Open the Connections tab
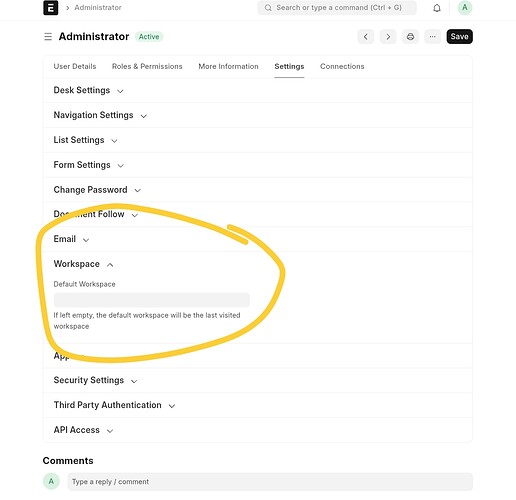The image size is (516, 500). pos(342,66)
